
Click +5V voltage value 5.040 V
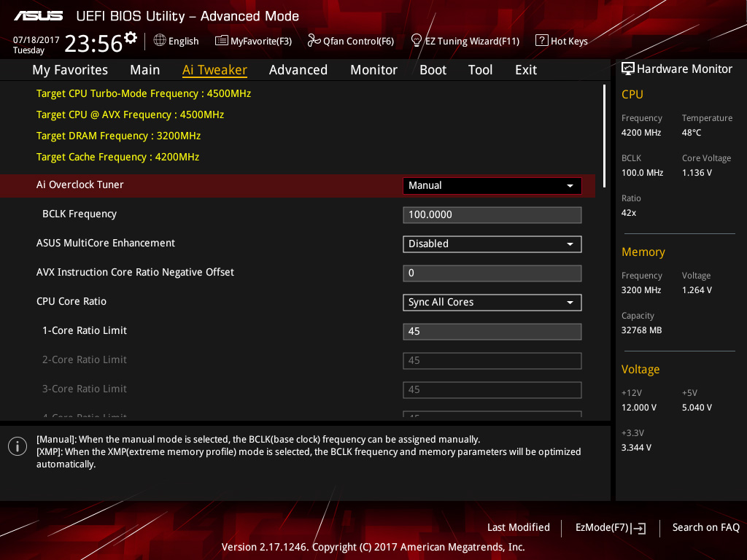(x=697, y=407)
